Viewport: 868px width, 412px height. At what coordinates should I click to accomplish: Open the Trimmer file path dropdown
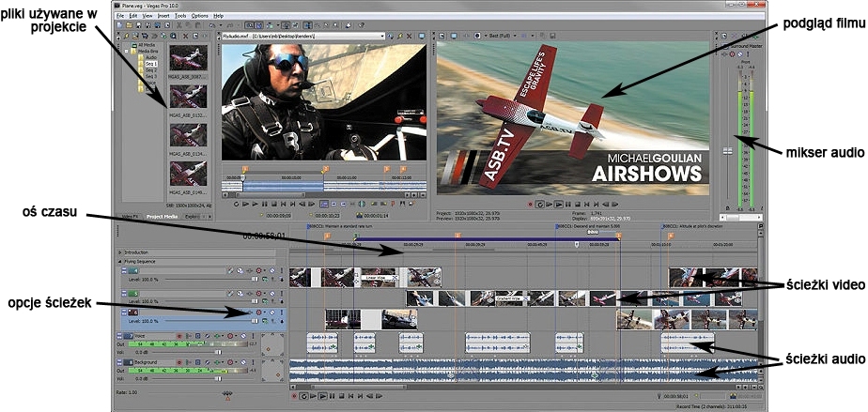[382, 36]
